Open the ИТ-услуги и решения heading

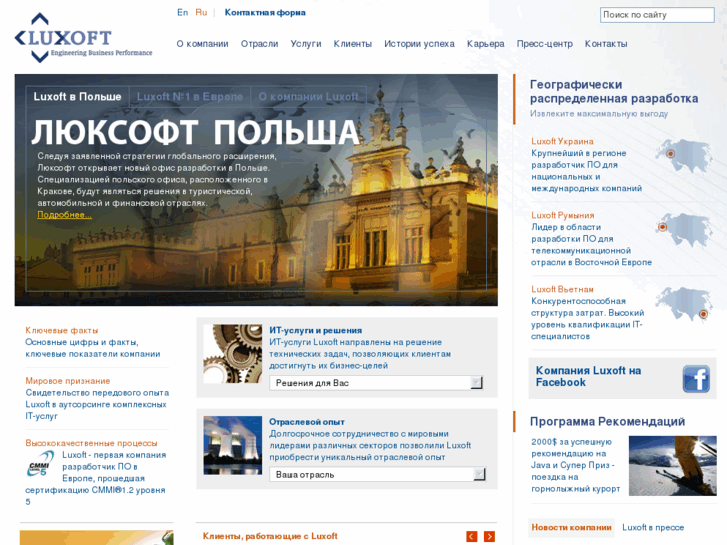point(316,330)
